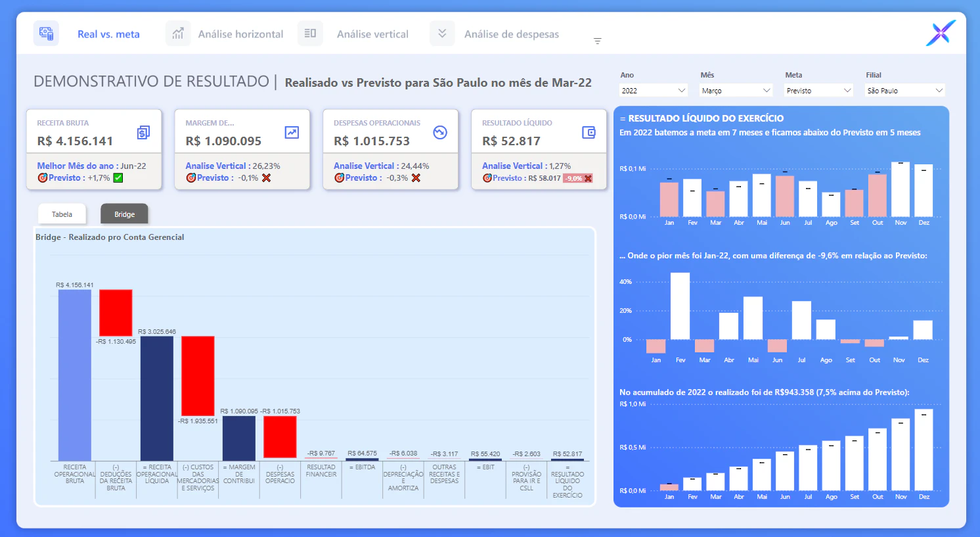
Task: Click the red Deduções da Receita Bruta bar
Action: tap(116, 313)
